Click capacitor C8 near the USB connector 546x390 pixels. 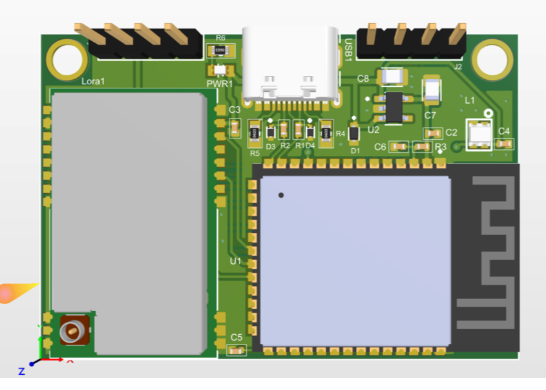click(x=392, y=77)
